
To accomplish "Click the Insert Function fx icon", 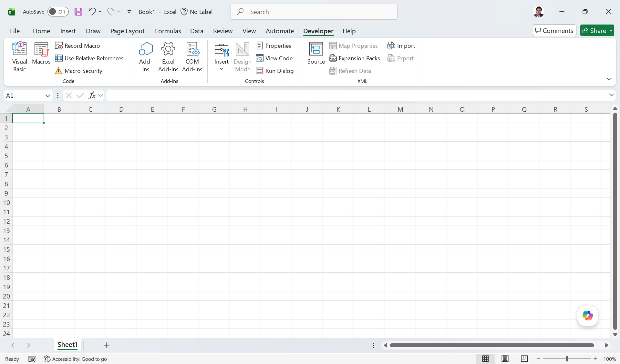I will [92, 95].
